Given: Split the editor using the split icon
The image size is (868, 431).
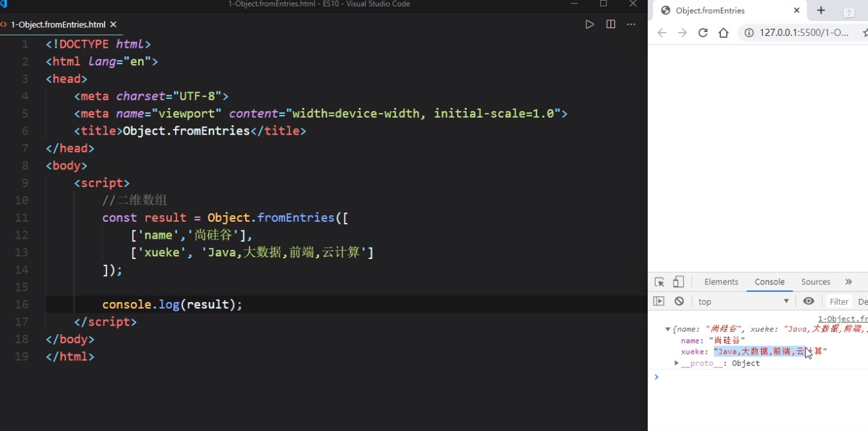Looking at the screenshot, I should coord(610,24).
